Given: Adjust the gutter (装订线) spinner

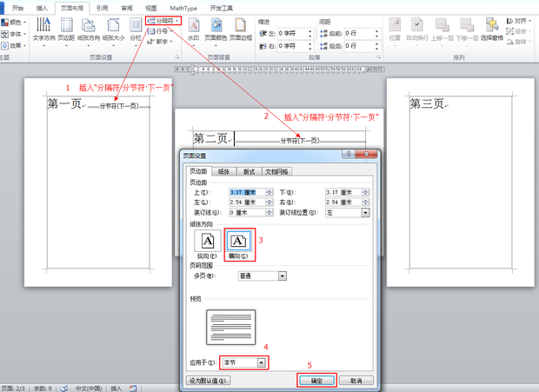Looking at the screenshot, I should tap(269, 213).
